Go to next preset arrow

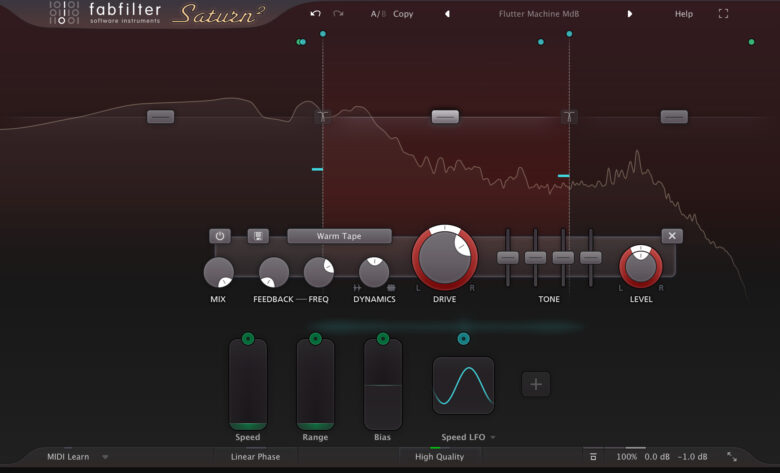(629, 14)
